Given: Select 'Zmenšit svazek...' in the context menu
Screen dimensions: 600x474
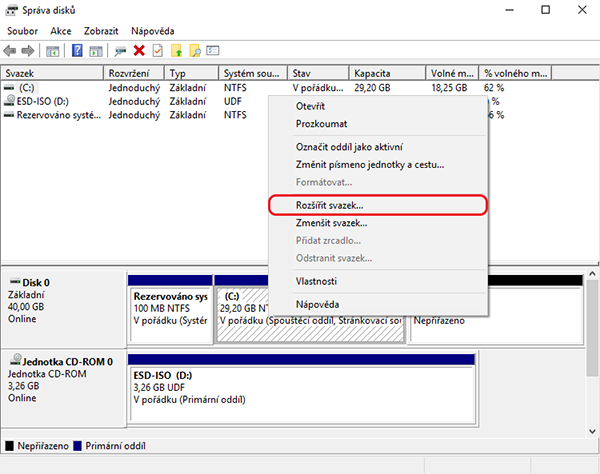Looking at the screenshot, I should click(x=330, y=222).
